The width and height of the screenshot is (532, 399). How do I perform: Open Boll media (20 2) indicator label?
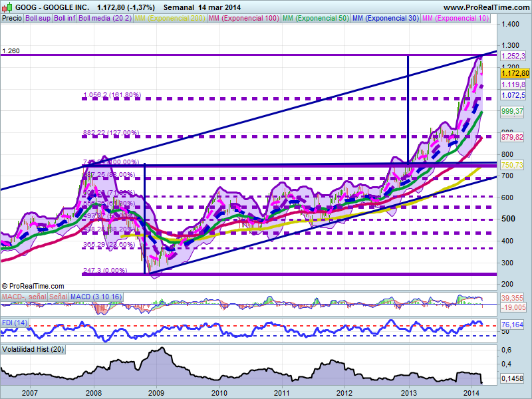click(105, 19)
